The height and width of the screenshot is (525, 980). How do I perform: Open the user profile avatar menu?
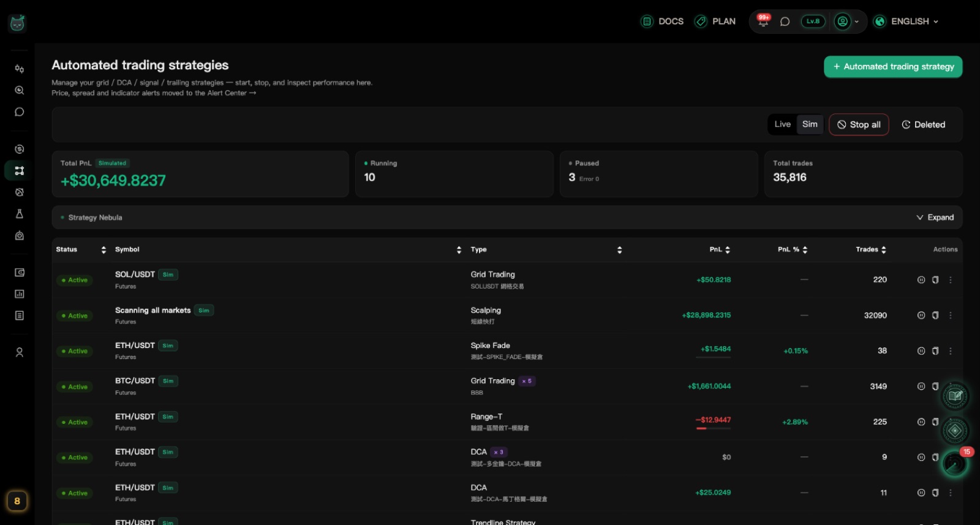tap(847, 21)
